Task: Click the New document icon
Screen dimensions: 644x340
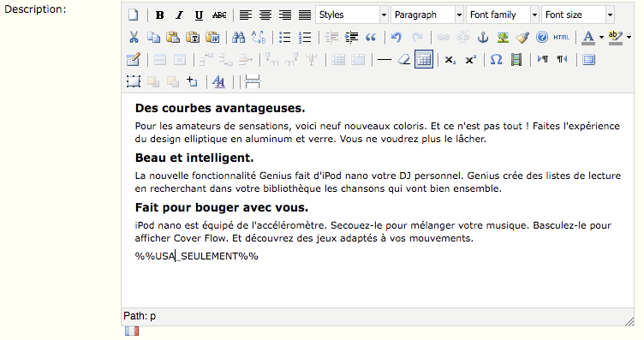Action: pos(134,15)
